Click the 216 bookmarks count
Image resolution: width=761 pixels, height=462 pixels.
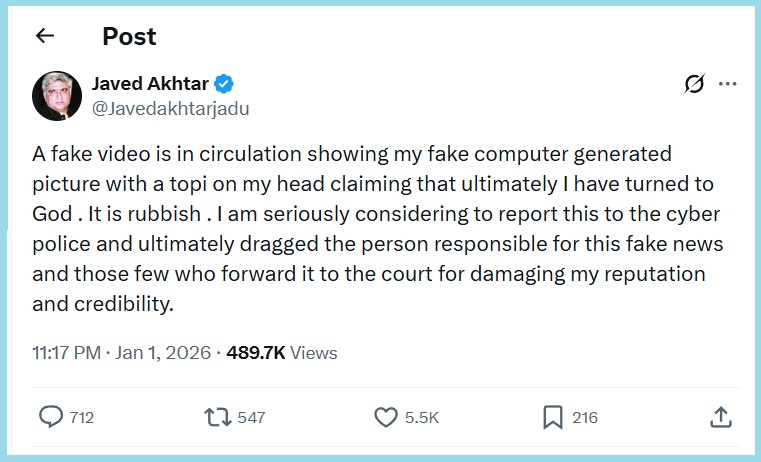point(584,418)
